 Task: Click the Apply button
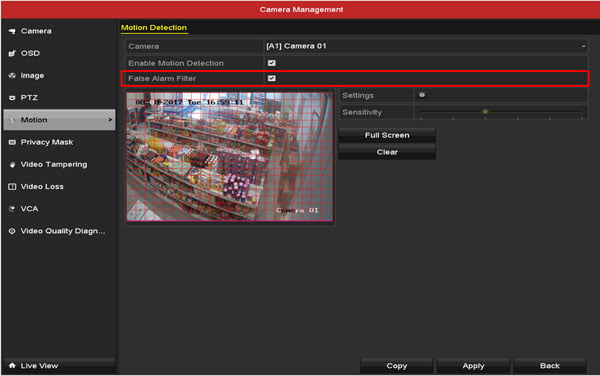coord(473,366)
